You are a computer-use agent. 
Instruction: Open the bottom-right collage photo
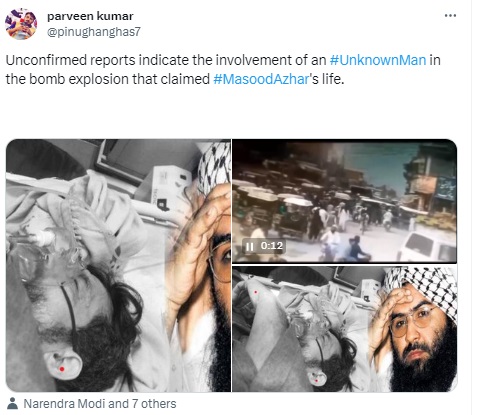pyautogui.click(x=345, y=329)
